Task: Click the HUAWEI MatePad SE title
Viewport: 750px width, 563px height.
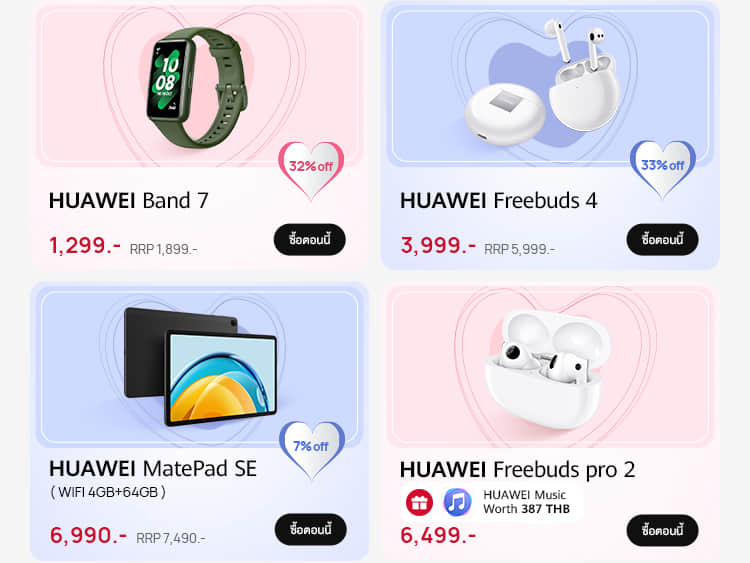Action: point(153,468)
